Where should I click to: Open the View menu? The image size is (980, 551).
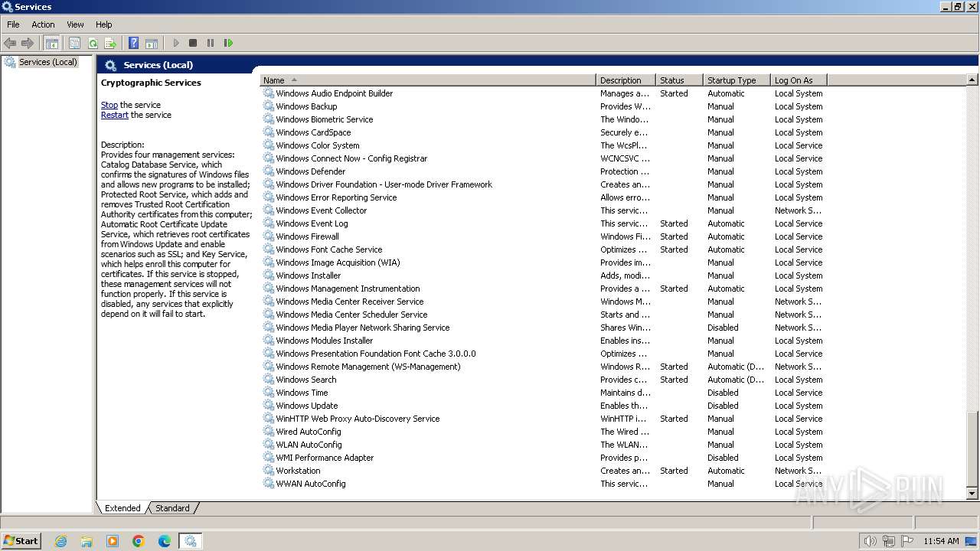point(75,24)
